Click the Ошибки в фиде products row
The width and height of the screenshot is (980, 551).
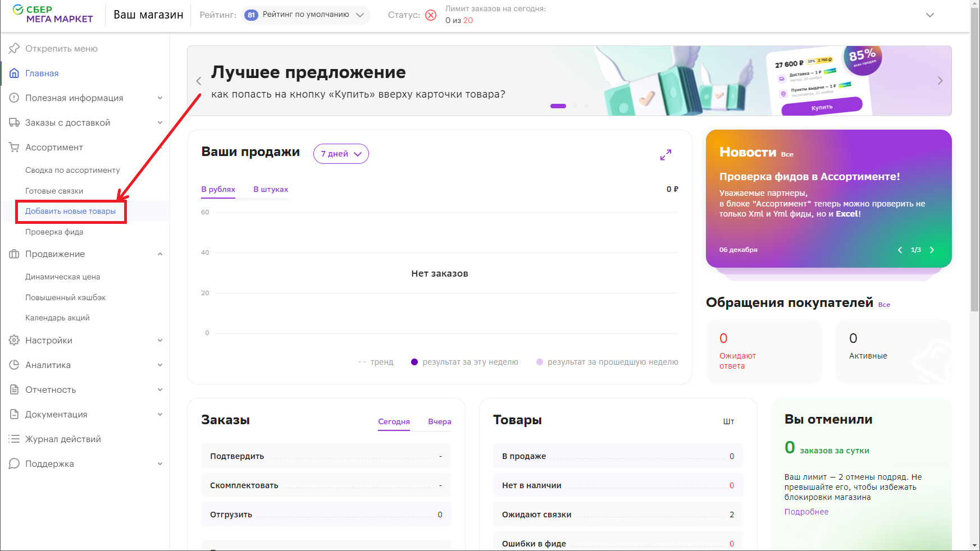(x=618, y=541)
